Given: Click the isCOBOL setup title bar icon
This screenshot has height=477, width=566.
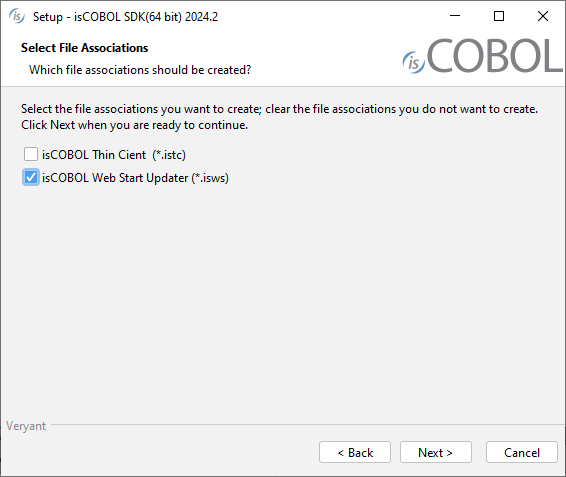Looking at the screenshot, I should pyautogui.click(x=17, y=16).
